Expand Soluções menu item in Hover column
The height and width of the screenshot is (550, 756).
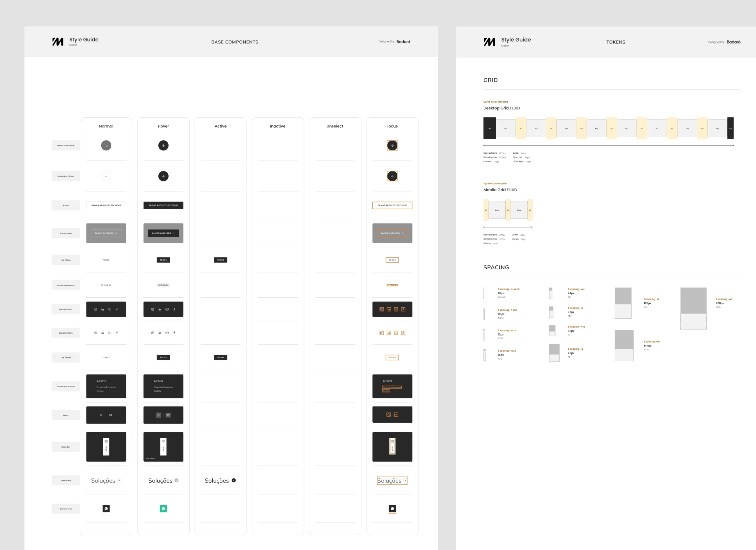[x=177, y=480]
